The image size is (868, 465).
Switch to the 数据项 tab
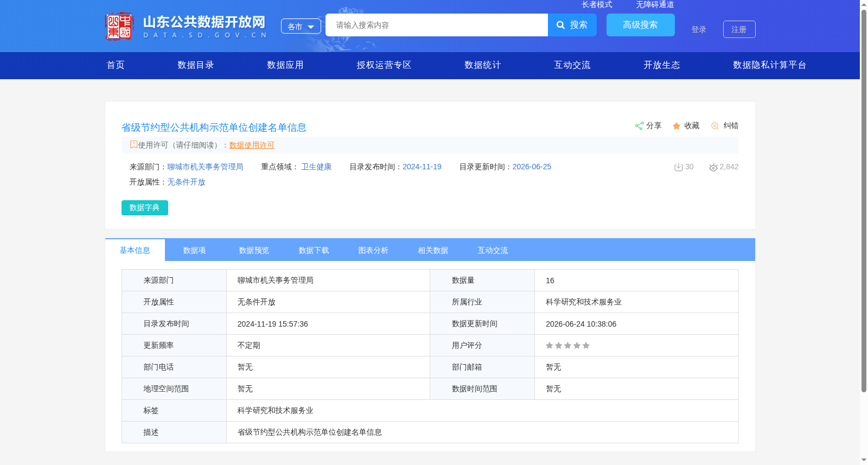coord(195,250)
